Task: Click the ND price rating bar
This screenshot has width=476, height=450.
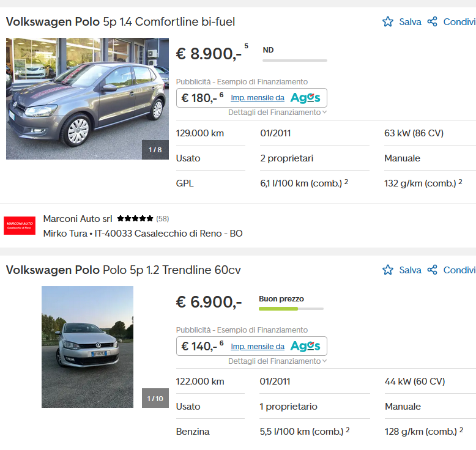Action: [294, 60]
